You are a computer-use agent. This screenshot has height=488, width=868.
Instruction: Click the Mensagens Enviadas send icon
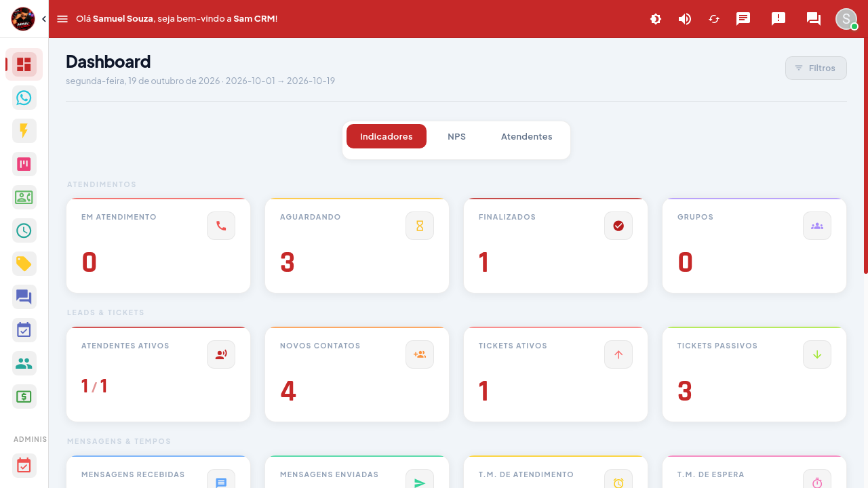[420, 479]
